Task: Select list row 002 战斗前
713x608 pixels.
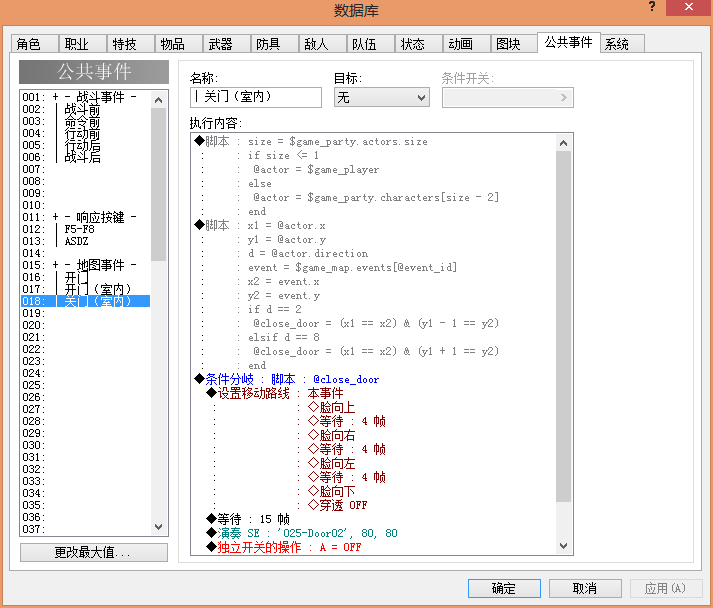Action: click(x=85, y=109)
